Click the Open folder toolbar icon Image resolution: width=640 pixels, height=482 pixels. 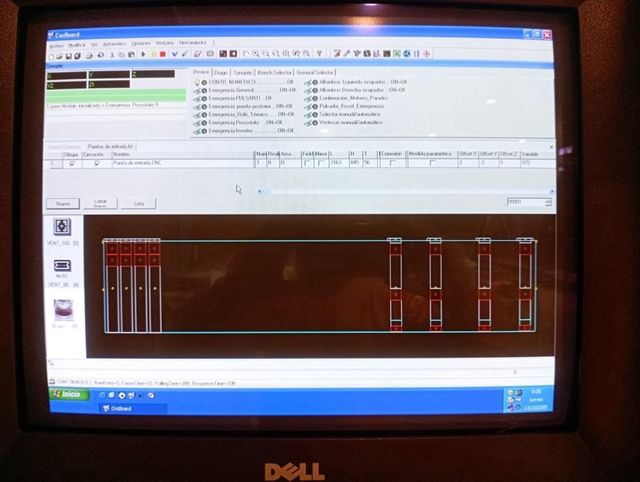60,55
